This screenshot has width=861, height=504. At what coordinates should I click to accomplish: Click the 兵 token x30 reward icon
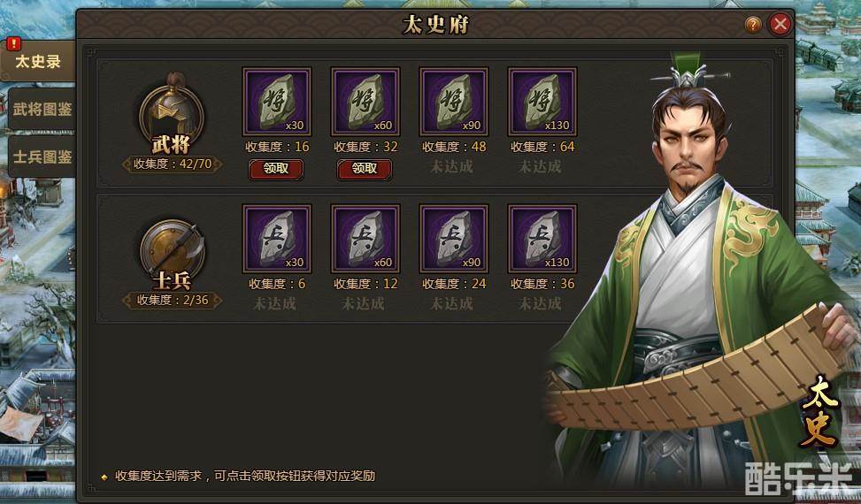[277, 239]
